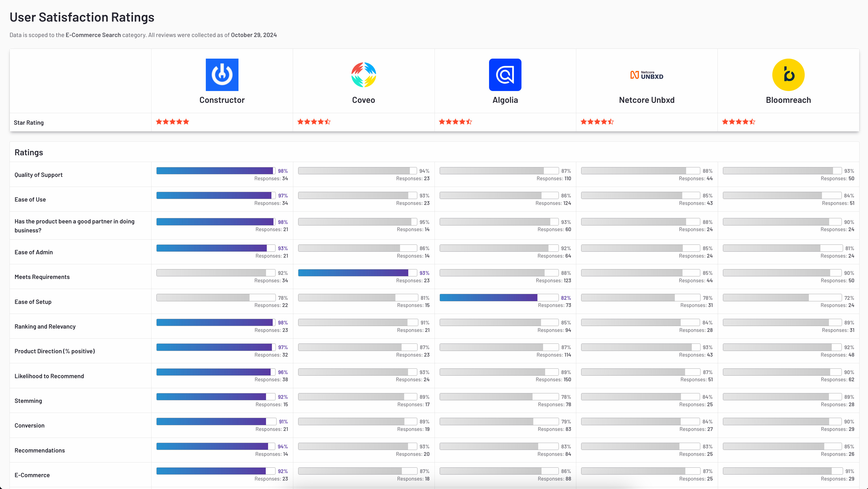Screen dimensions: 868x489
Task: Click the Ratings section heading
Action: pyautogui.click(x=29, y=152)
